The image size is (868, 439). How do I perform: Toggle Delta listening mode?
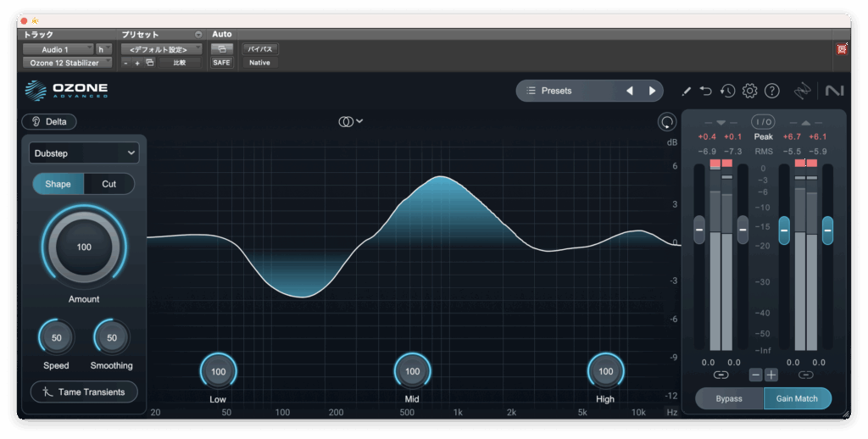tap(49, 121)
